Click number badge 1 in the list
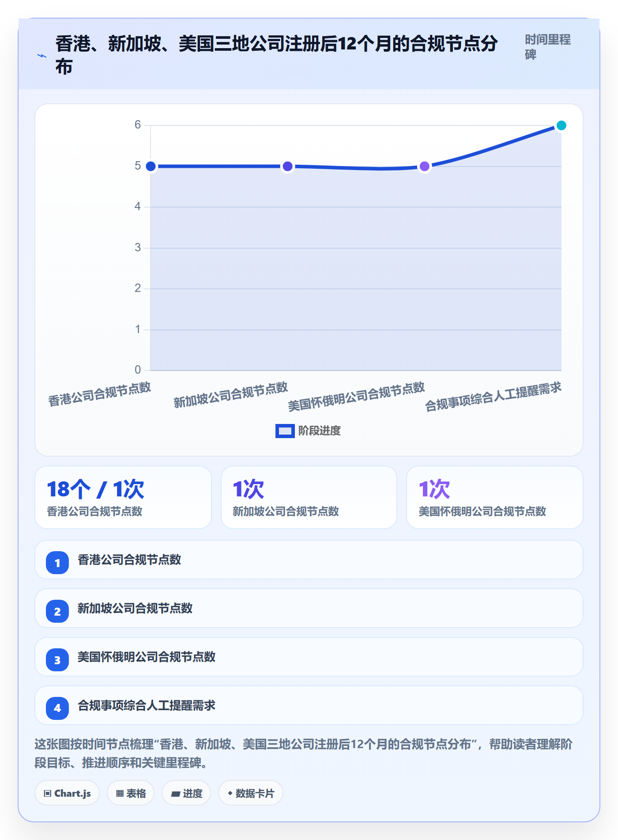618x840 pixels. (57, 563)
